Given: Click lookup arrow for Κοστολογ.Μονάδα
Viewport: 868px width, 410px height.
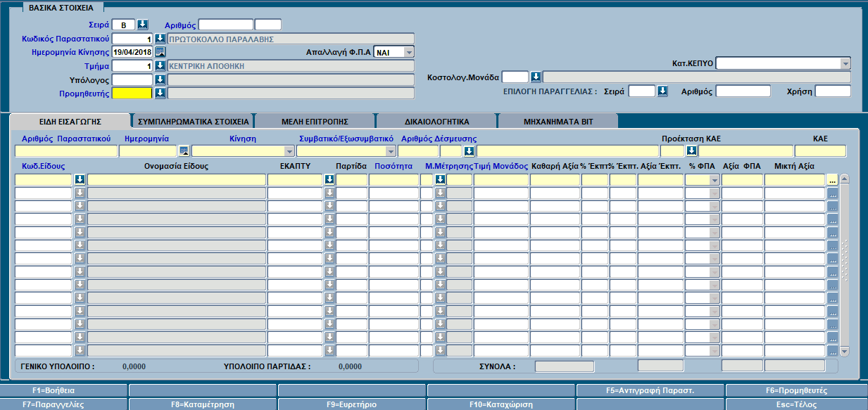Looking at the screenshot, I should [x=535, y=77].
